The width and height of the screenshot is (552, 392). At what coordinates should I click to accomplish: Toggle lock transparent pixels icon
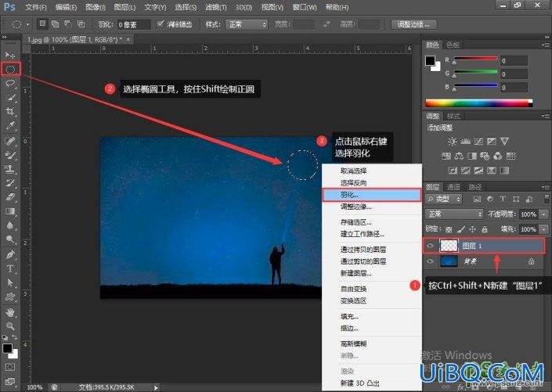(449, 229)
